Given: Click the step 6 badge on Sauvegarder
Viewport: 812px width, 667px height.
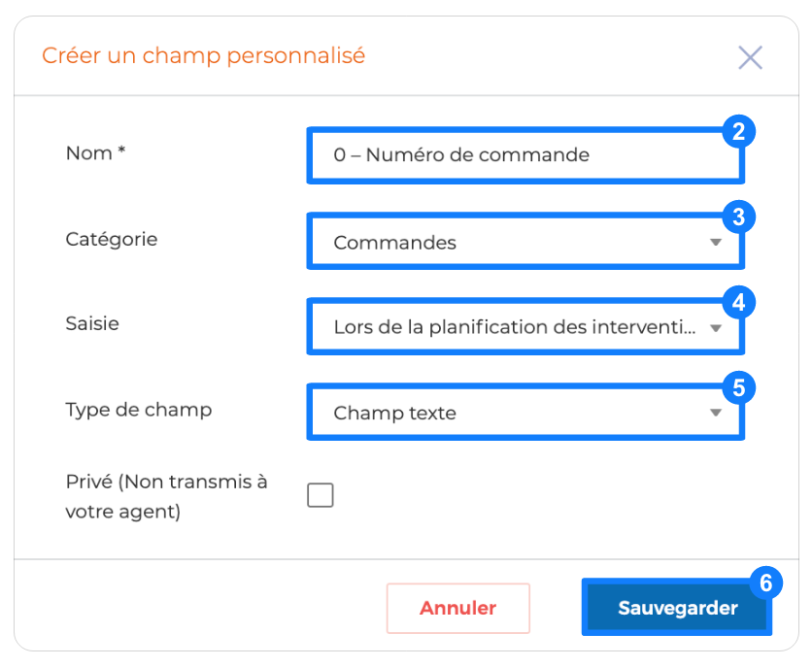Looking at the screenshot, I should [x=766, y=583].
